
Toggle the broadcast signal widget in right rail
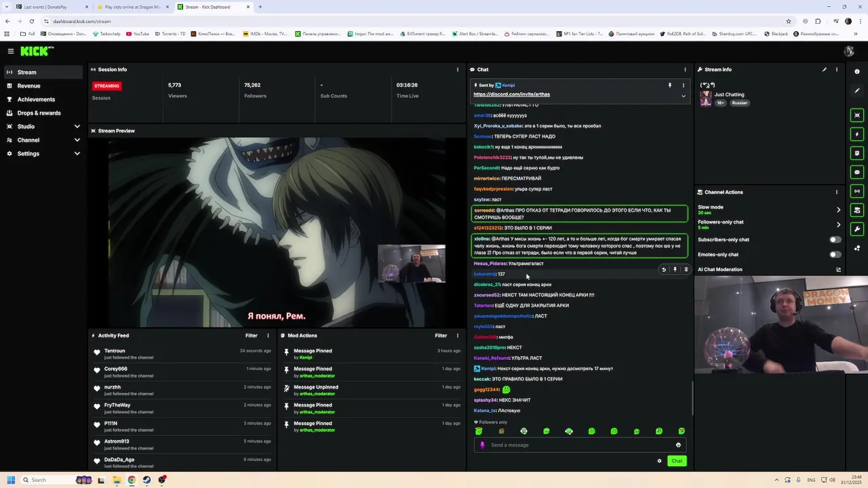(857, 191)
